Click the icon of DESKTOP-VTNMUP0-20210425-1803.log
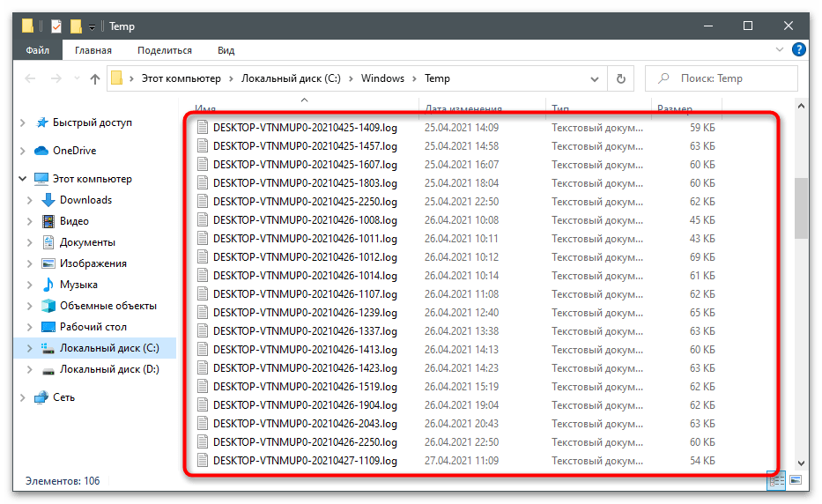Screen dimensions: 822x504 [203, 183]
